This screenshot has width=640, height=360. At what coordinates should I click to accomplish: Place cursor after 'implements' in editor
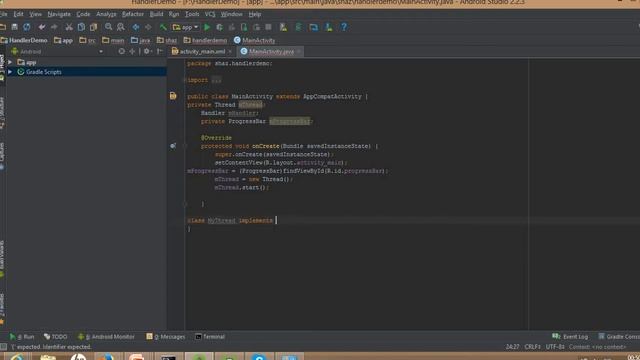(276, 220)
